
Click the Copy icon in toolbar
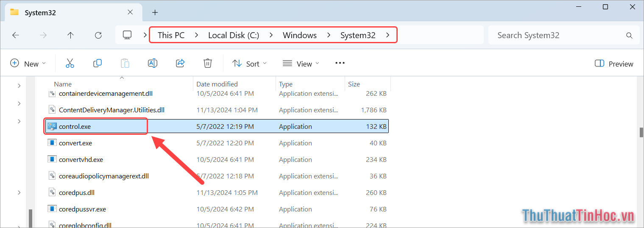(98, 64)
